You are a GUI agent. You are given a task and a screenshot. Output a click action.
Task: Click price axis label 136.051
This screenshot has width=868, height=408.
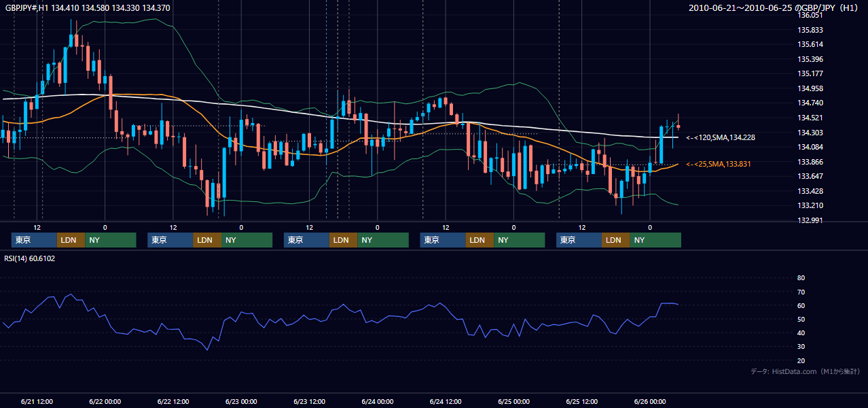[x=811, y=15]
